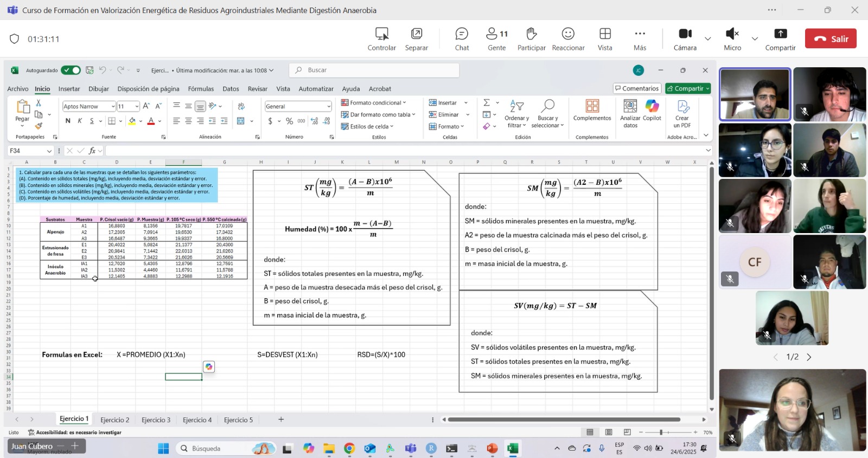This screenshot has height=458, width=868.
Task: Open the Fórmulas ribbon tab
Action: (201, 89)
